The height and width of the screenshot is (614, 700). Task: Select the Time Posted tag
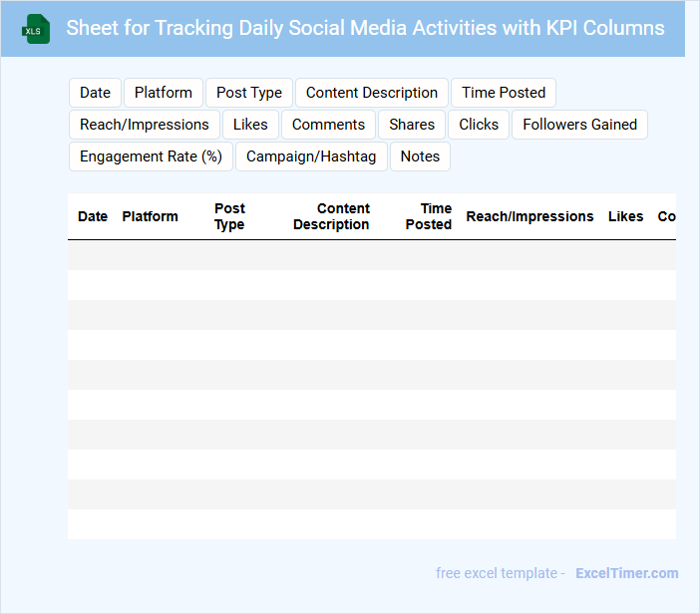[x=504, y=93]
